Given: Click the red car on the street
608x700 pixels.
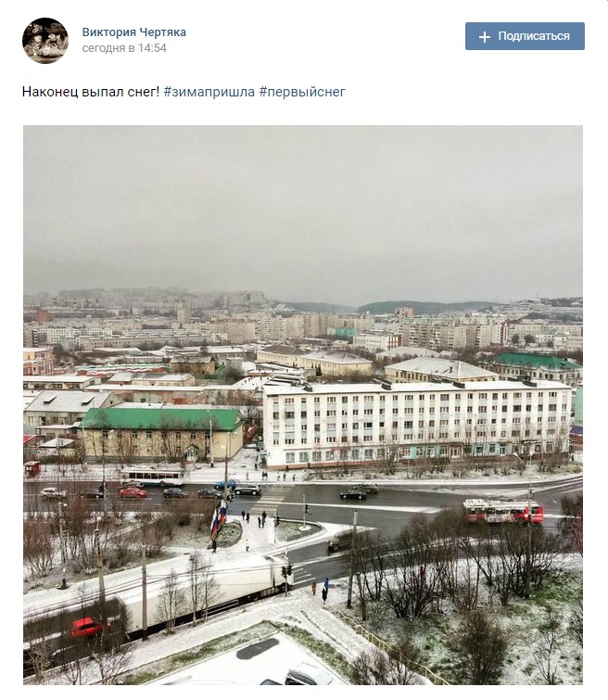Looking at the screenshot, I should (x=133, y=492).
